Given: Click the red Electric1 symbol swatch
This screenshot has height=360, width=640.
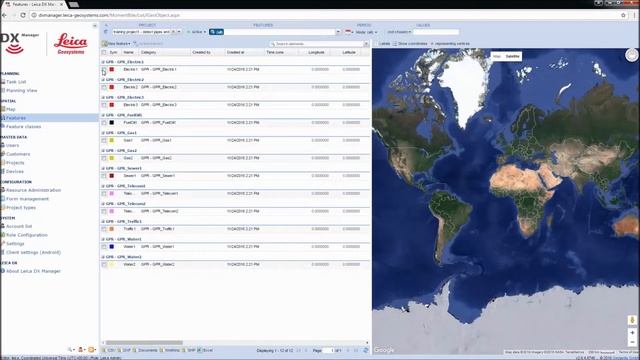Looking at the screenshot, I should (111, 69).
